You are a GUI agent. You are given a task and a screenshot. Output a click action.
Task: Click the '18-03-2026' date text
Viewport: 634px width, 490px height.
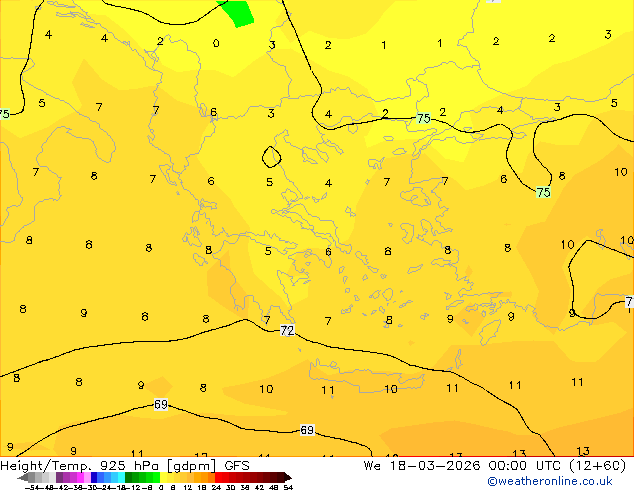pos(435,466)
